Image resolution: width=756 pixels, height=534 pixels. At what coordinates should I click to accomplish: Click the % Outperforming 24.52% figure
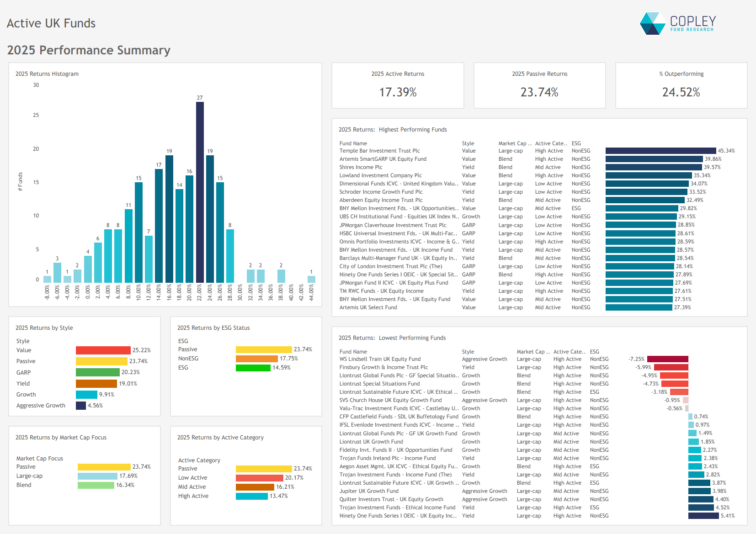click(681, 92)
